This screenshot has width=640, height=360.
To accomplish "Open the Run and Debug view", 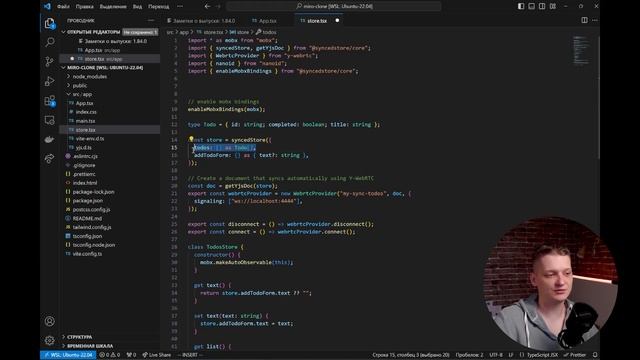I will pyautogui.click(x=49, y=81).
